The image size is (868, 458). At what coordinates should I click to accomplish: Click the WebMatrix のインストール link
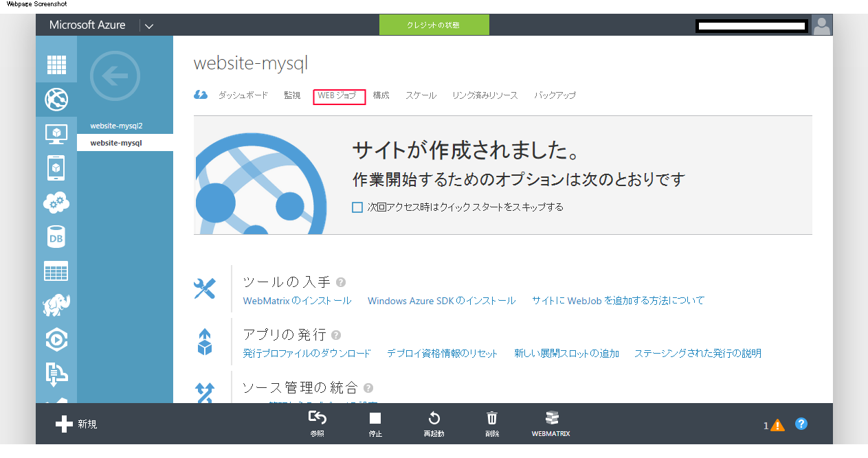click(297, 301)
